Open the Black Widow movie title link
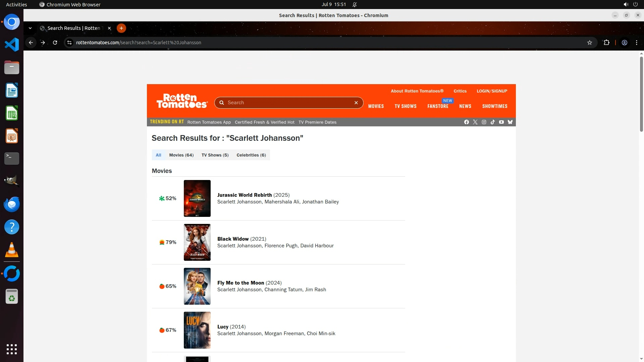Screen dimensions: 644x362 (x=233, y=239)
